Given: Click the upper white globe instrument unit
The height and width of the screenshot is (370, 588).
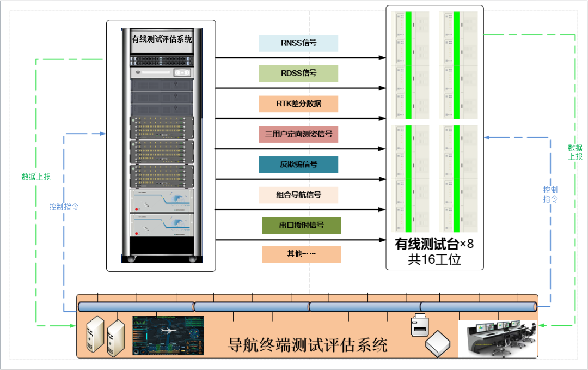Looking at the screenshot, I should coord(162,201).
